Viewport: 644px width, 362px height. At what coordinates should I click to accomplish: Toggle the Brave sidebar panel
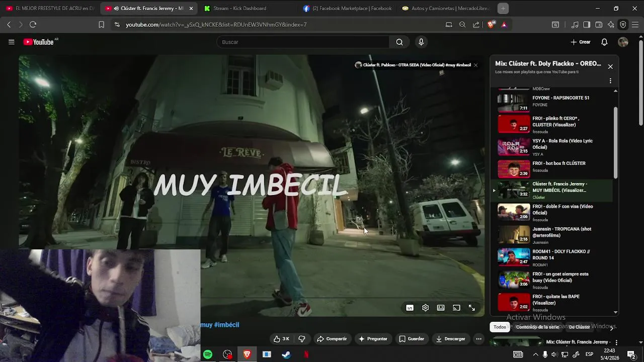click(x=587, y=24)
